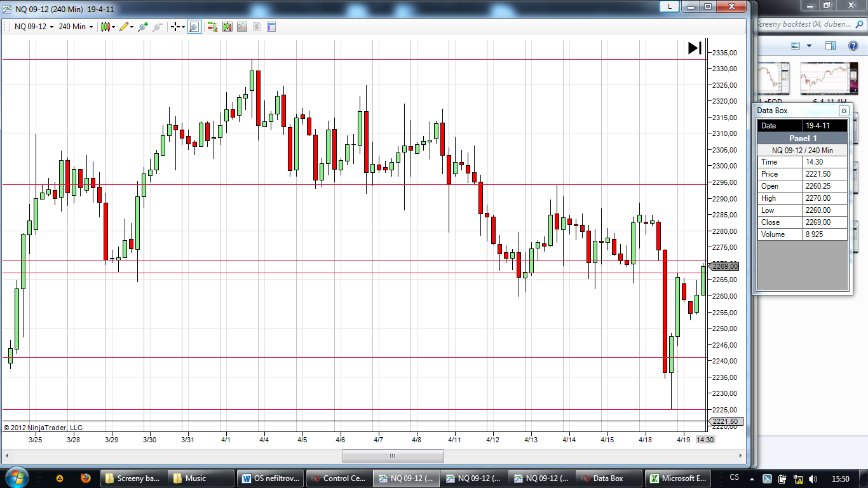
Task: Click the Date value 19-4-11 in Data Box
Action: click(x=825, y=126)
